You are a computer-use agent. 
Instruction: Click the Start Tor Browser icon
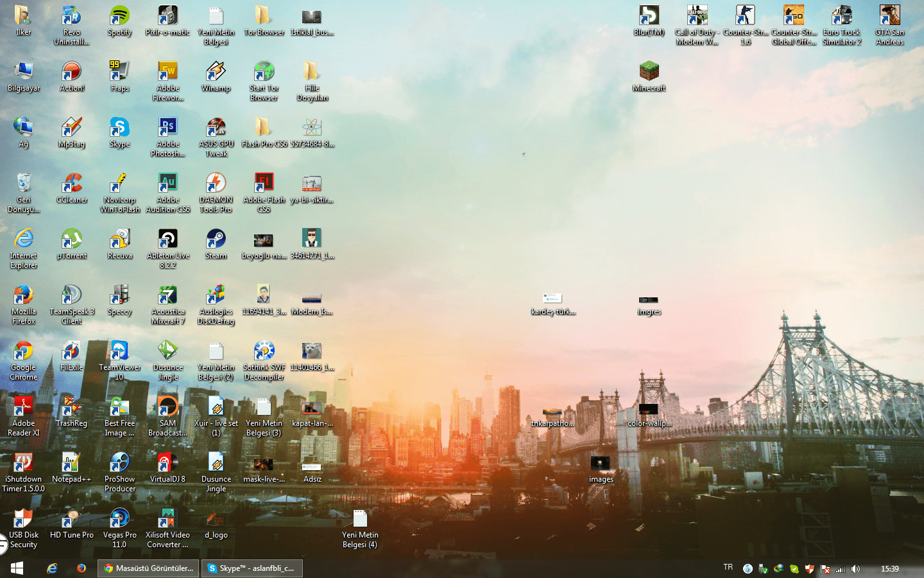(264, 82)
